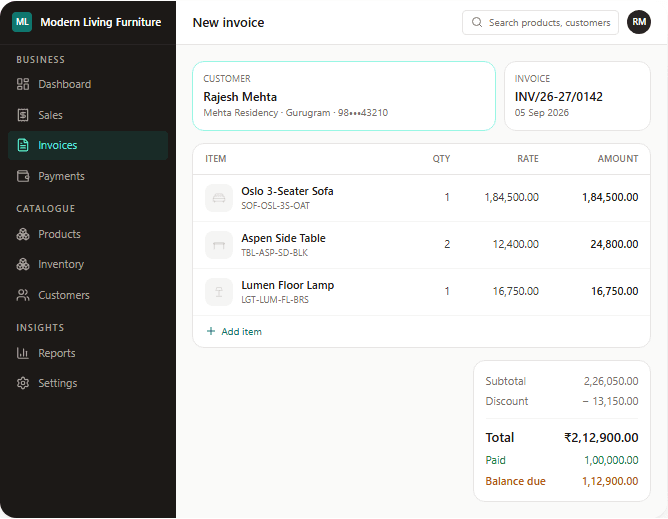Click subtotal value 2,26,050.00

(x=611, y=381)
